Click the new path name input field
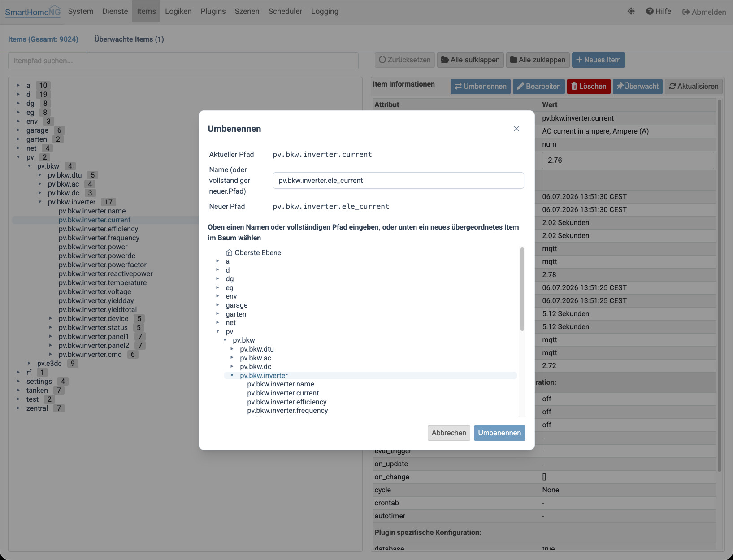733x560 pixels. (x=398, y=180)
